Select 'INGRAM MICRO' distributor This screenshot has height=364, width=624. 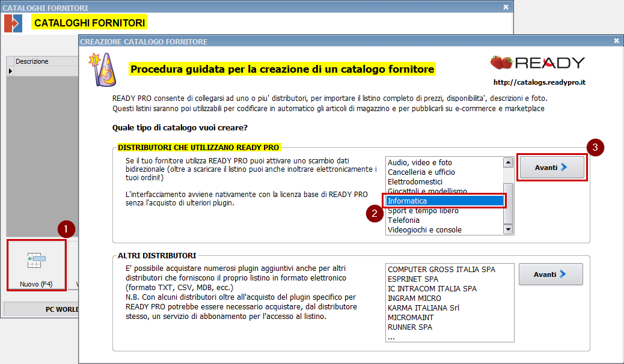[x=414, y=298]
